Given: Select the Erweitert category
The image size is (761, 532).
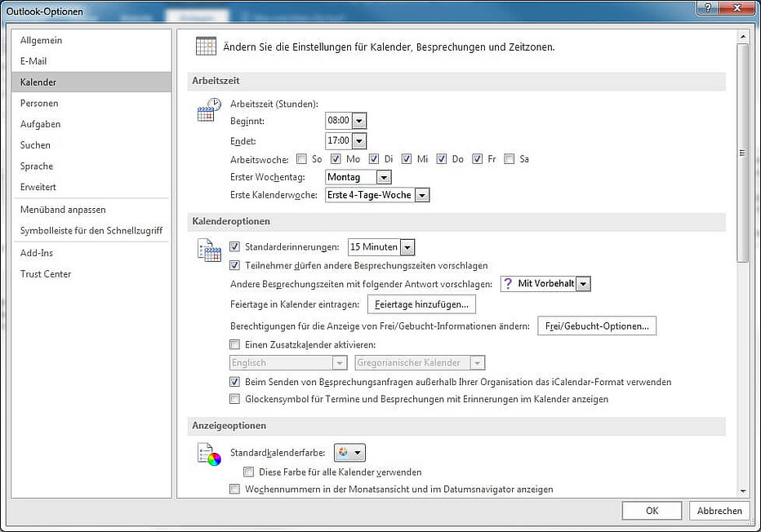Looking at the screenshot, I should tap(91, 187).
